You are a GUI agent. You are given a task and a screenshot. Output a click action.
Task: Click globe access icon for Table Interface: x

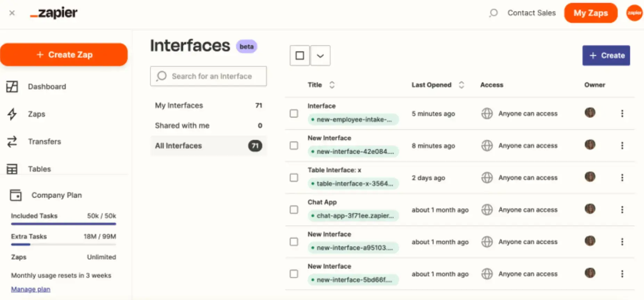(x=487, y=178)
